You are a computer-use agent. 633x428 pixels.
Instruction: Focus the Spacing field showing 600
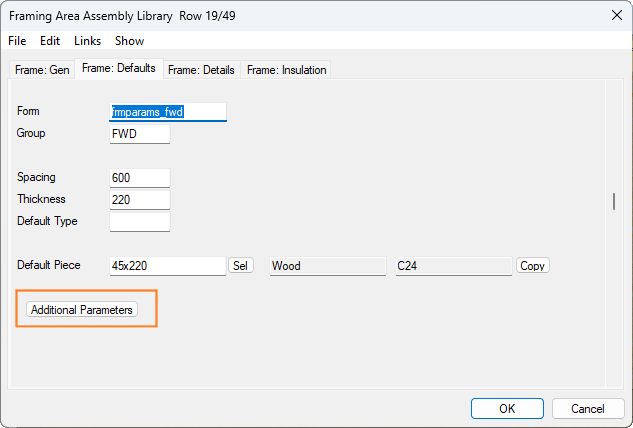click(x=140, y=178)
